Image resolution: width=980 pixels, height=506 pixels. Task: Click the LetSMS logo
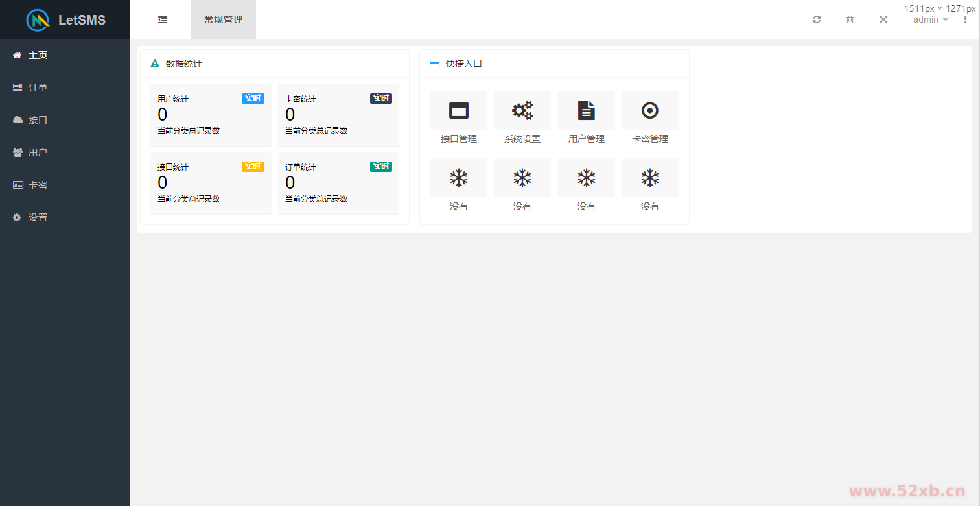pos(65,19)
